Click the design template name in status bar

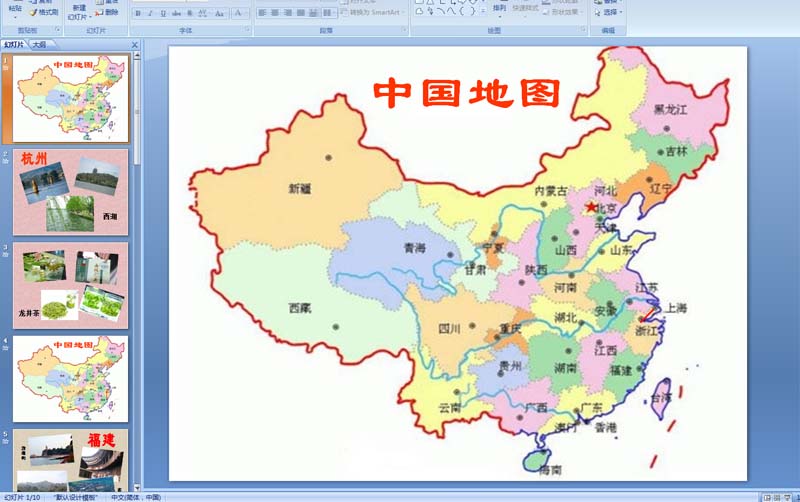(x=75, y=497)
